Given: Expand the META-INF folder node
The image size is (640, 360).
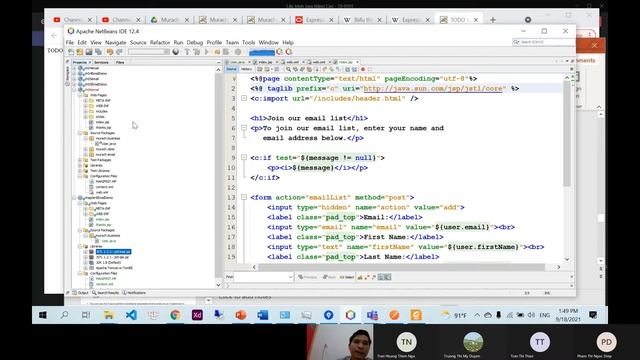Looking at the screenshot, I should 86,100.
